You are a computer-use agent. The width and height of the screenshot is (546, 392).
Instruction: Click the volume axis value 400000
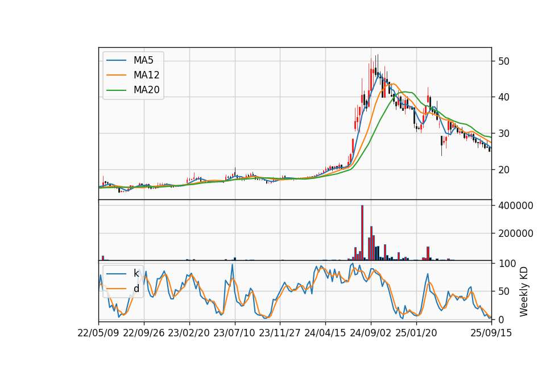pyautogui.click(x=516, y=206)
